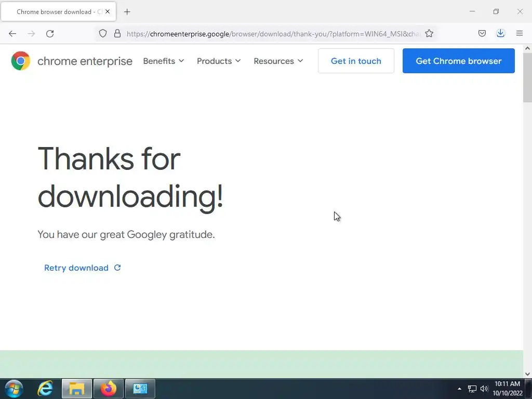Close the Chrome browser download tab
This screenshot has height=399, width=532.
tap(108, 11)
